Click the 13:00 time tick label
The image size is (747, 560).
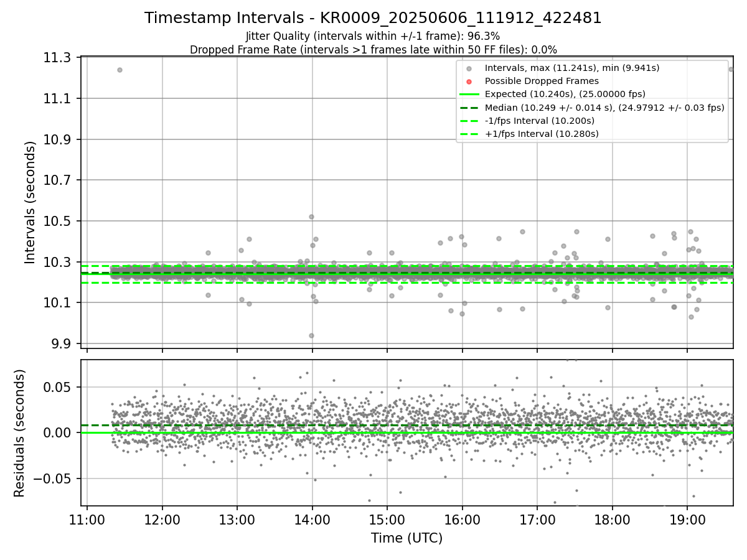[x=237, y=520]
